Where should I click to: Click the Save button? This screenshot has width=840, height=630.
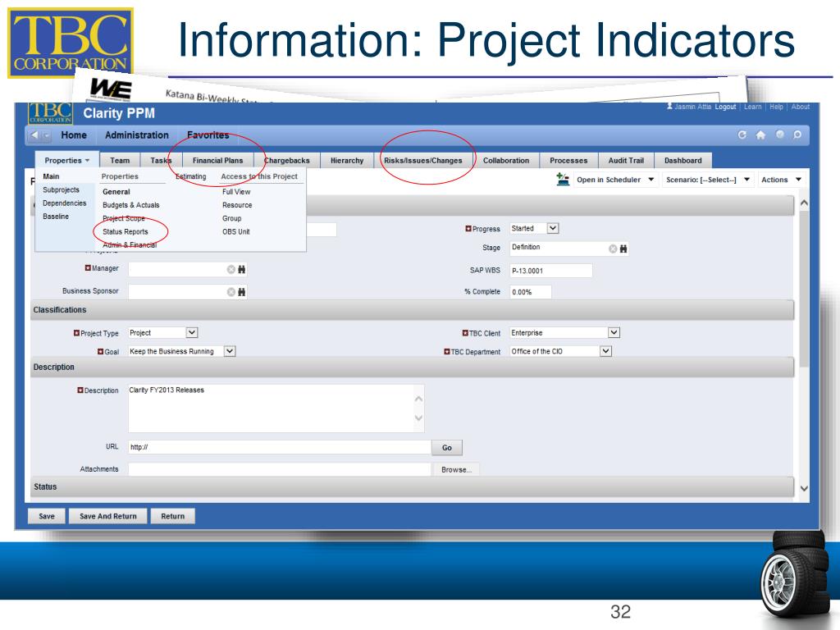(47, 516)
